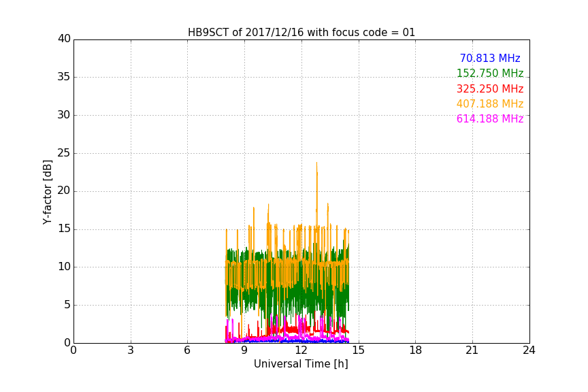Click x-axis tick label 18
This screenshot has width=588, height=392.
(x=416, y=350)
